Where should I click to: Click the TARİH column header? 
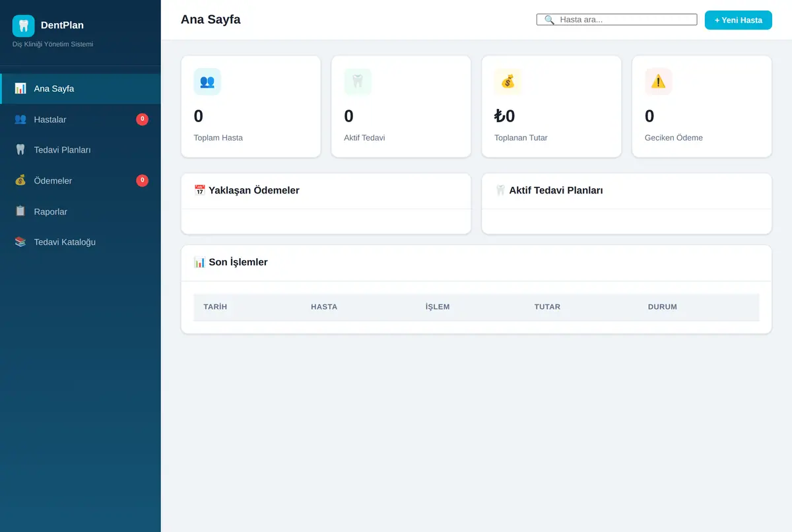tap(215, 307)
